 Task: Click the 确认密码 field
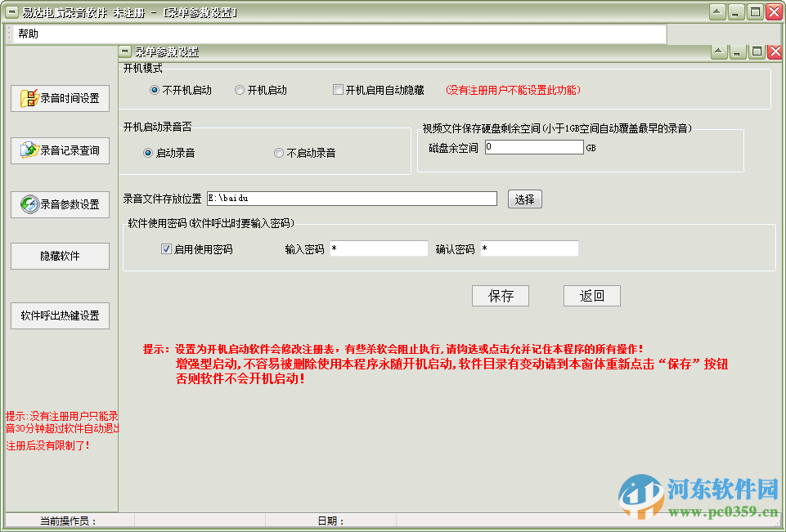point(529,248)
